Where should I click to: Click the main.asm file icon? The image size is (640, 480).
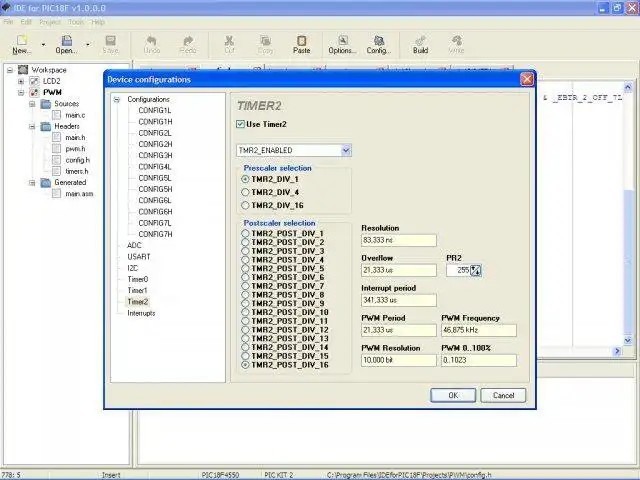pos(57,193)
